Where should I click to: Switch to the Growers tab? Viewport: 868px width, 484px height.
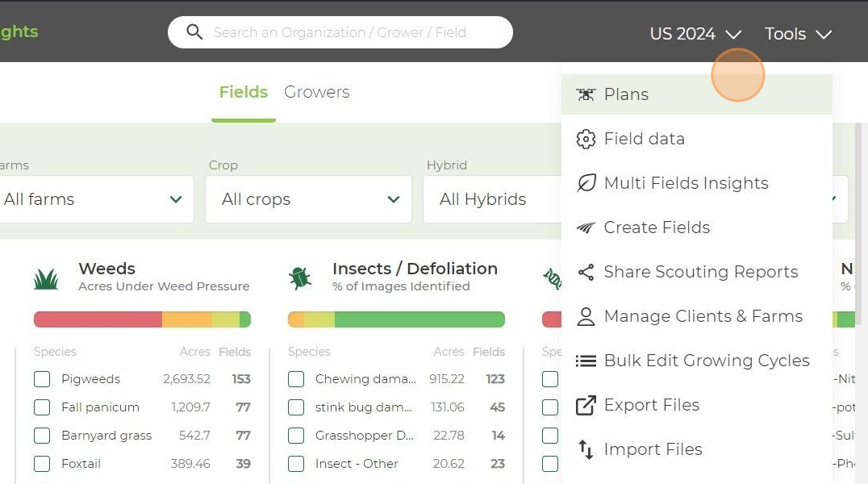[x=317, y=92]
